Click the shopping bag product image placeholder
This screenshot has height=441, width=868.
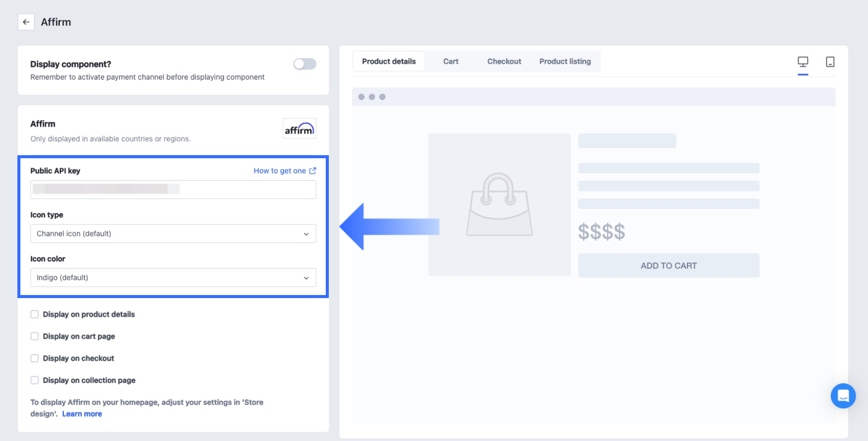(x=499, y=205)
